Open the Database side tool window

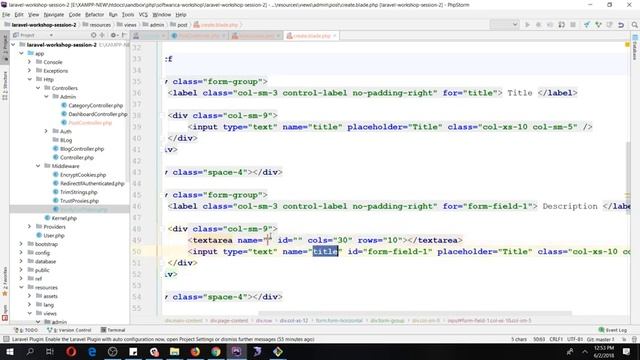pyautogui.click(x=635, y=47)
